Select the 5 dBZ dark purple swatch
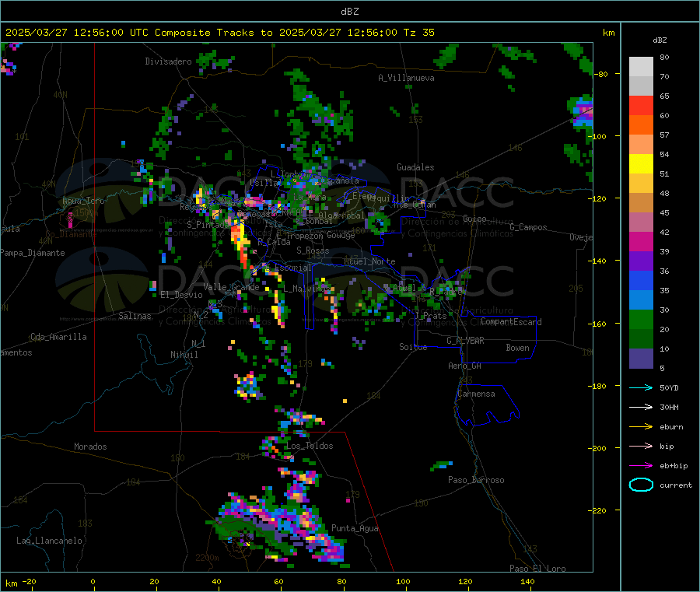 [x=641, y=359]
